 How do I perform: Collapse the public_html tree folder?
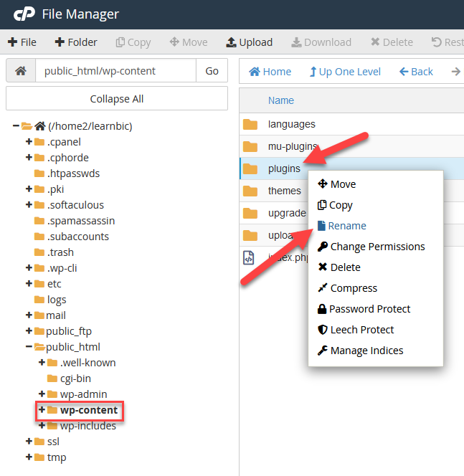pos(29,347)
